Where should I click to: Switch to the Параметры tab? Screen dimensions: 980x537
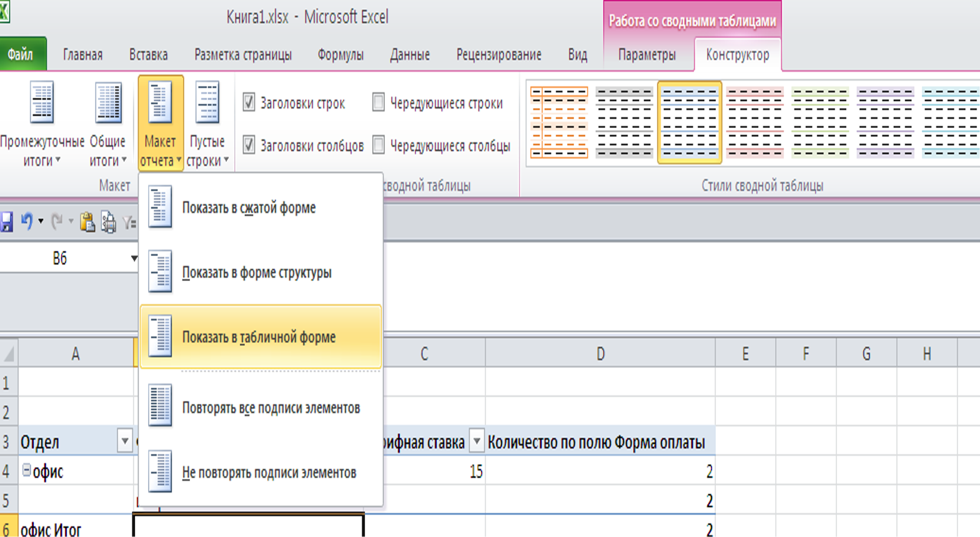pos(647,55)
